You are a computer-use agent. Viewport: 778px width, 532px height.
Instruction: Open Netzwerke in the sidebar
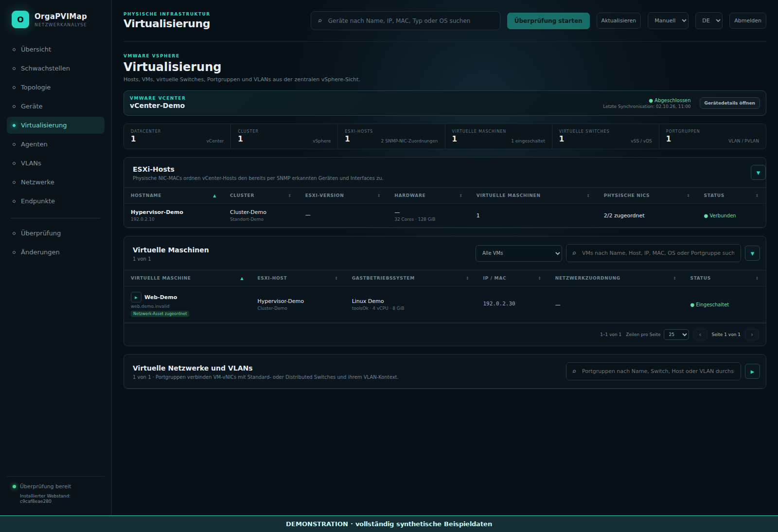click(x=55, y=182)
